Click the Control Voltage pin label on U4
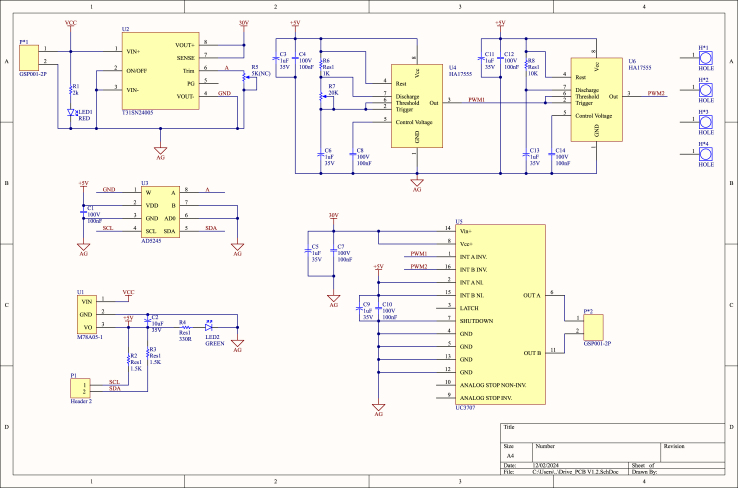Viewport: 738px width, 488px height. [414, 122]
